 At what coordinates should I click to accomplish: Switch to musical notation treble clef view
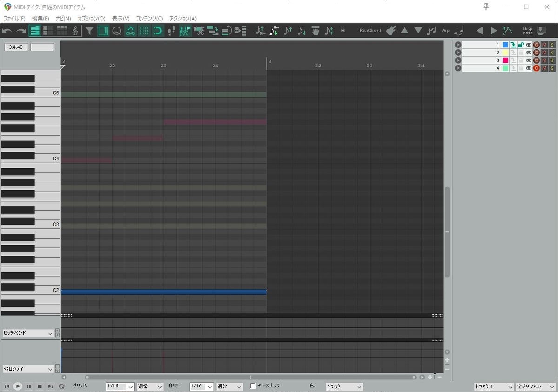75,31
